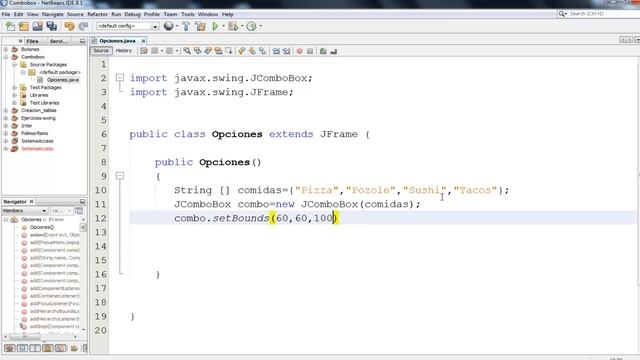Open the Navigate menu

tap(53, 14)
